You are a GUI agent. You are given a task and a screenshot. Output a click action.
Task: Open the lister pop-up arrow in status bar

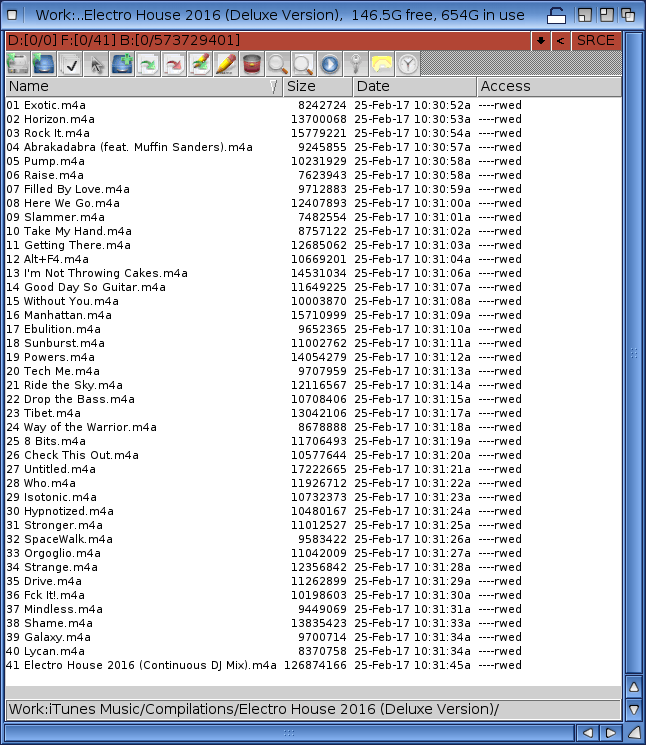(541, 41)
